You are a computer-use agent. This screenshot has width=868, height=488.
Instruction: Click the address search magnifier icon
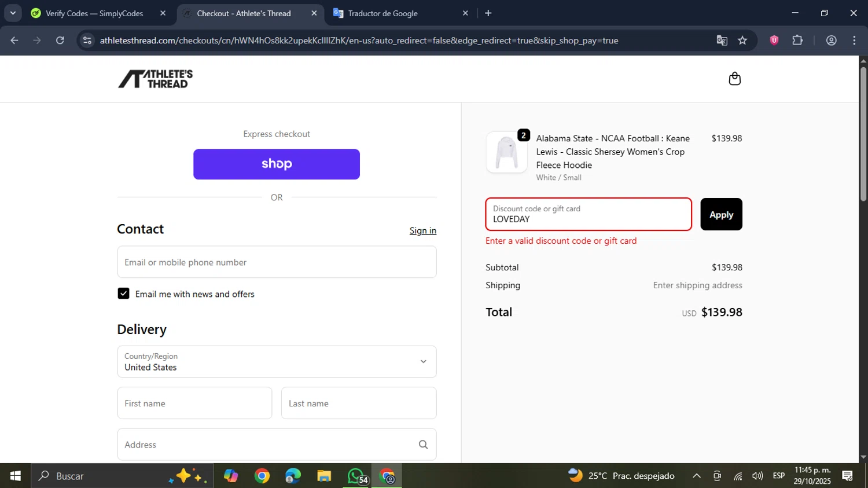coord(423,445)
